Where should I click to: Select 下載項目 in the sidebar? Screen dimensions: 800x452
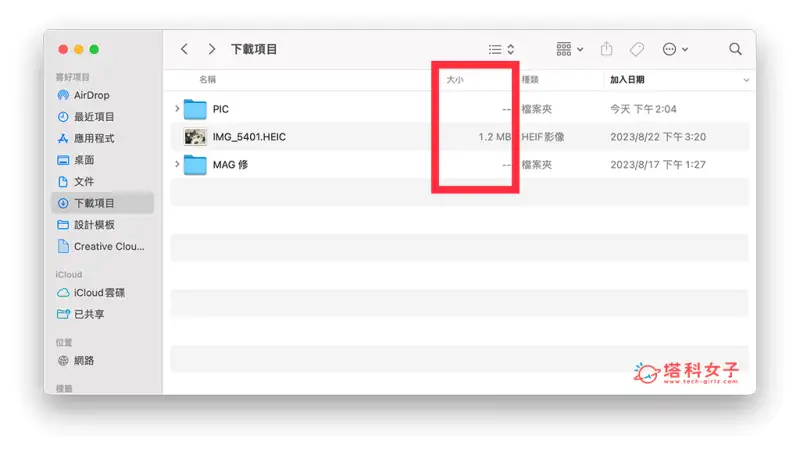(x=103, y=203)
